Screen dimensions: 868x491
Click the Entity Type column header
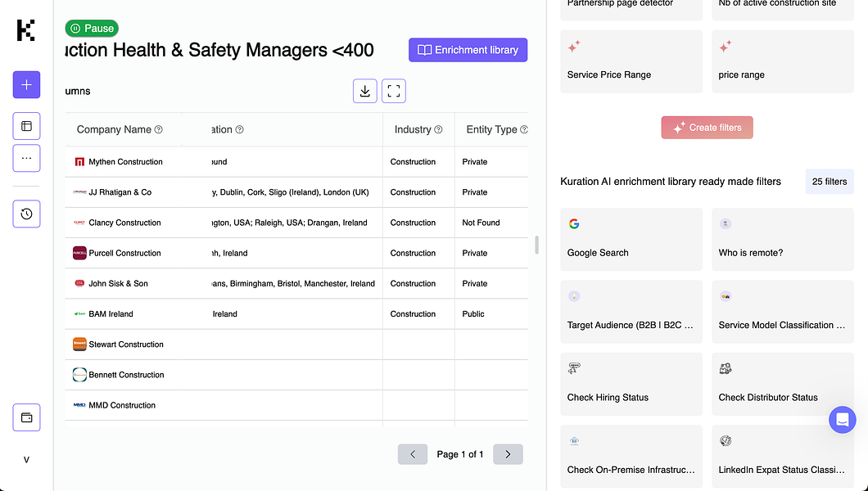click(491, 129)
